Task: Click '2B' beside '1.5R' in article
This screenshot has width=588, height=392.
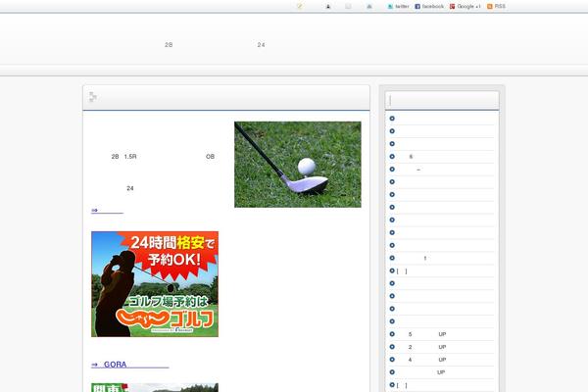Action: [x=115, y=157]
